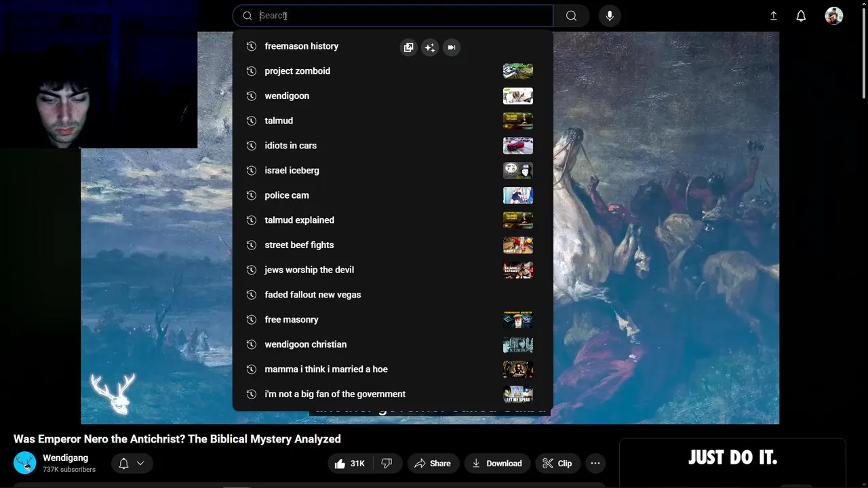The height and width of the screenshot is (488, 868).
Task: Click the video title about Emperor Nero
Action: click(177, 439)
